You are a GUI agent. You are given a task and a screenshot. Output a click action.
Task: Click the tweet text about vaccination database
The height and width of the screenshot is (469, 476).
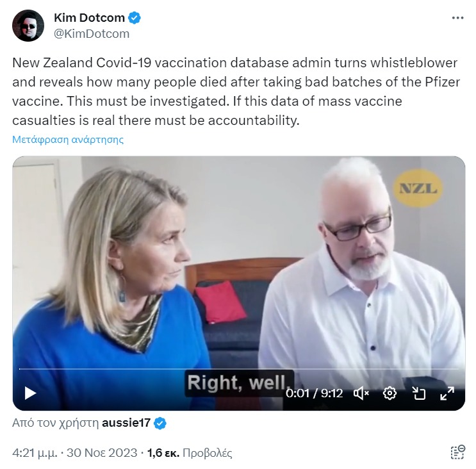tap(236, 92)
